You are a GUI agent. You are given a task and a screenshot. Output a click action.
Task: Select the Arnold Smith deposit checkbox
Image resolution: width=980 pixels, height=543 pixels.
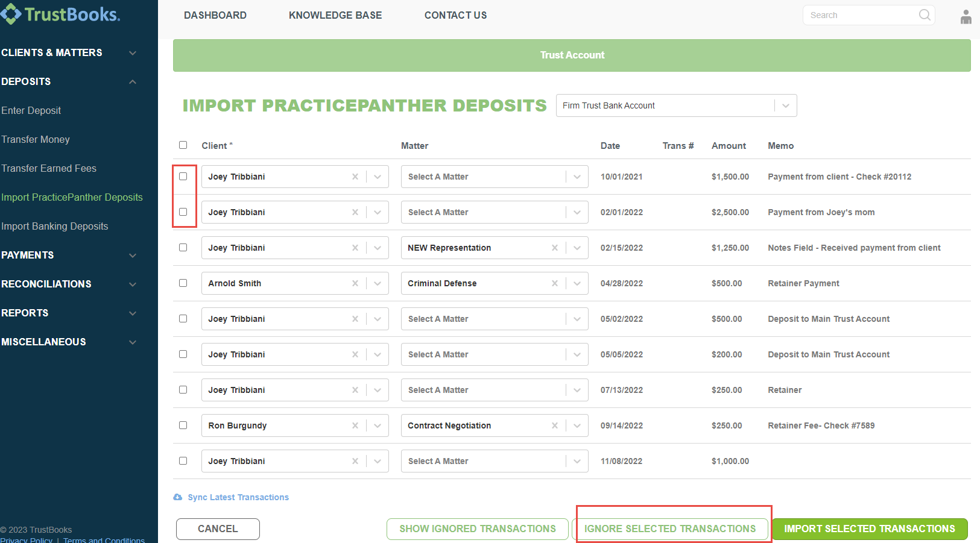click(x=183, y=283)
